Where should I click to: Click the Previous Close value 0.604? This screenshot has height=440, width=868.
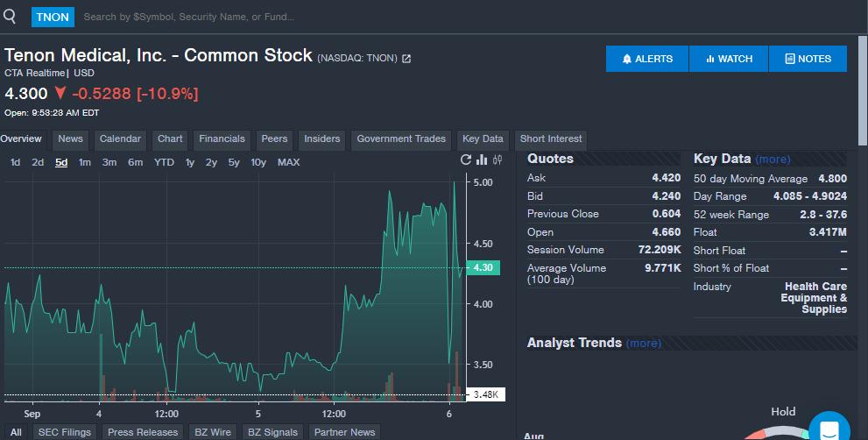point(667,214)
